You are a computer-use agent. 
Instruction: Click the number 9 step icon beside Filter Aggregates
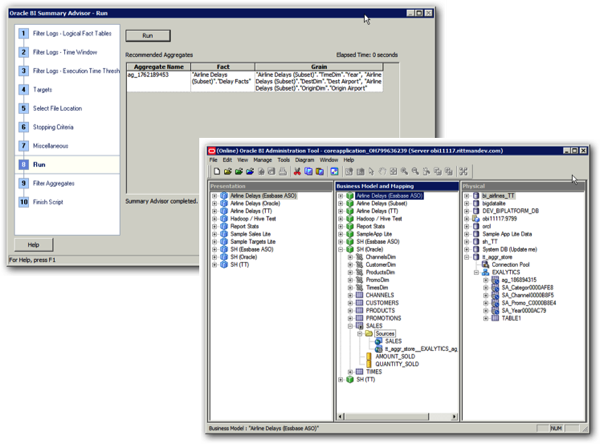tap(23, 183)
